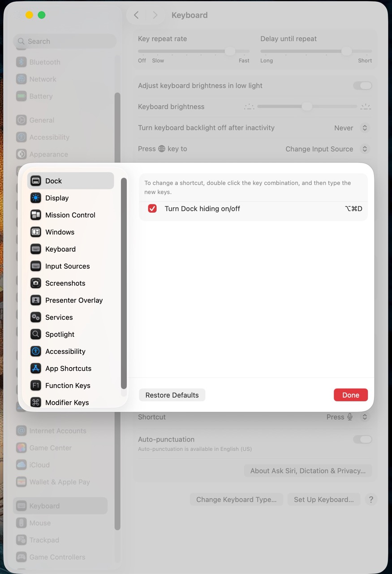Open App Shortcuts category

pos(71,368)
